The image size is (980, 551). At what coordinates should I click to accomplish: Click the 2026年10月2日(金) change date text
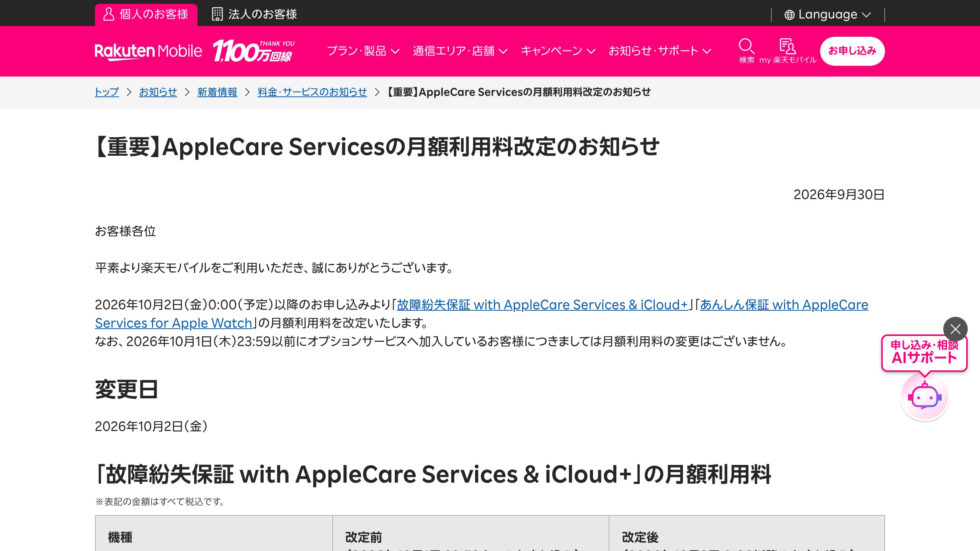pos(151,426)
